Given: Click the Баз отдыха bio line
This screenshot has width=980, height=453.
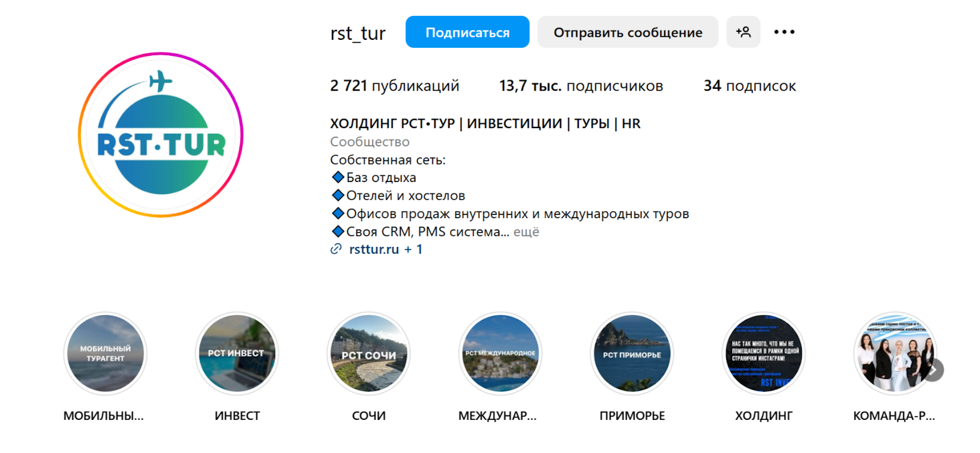Looking at the screenshot, I should (374, 178).
